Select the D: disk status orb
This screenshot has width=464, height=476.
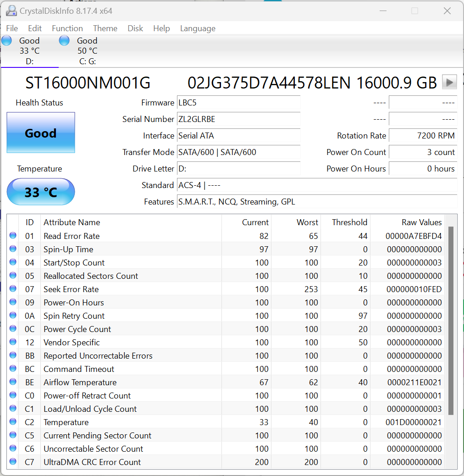coord(7,40)
